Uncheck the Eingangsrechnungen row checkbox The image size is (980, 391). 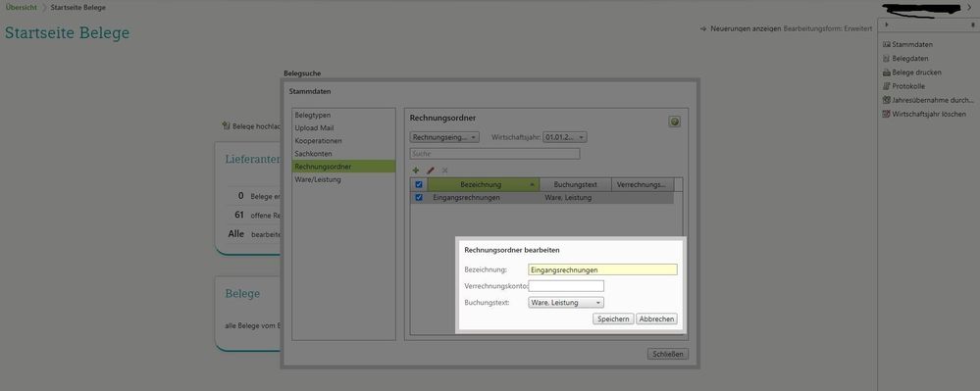coord(419,198)
